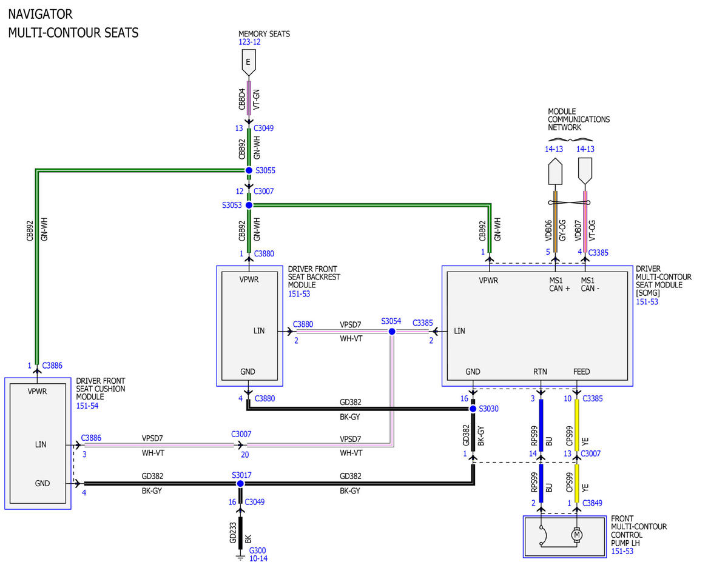This screenshot has width=728, height=562.
Task: Select the S3053 splice dot
Action: tap(249, 205)
